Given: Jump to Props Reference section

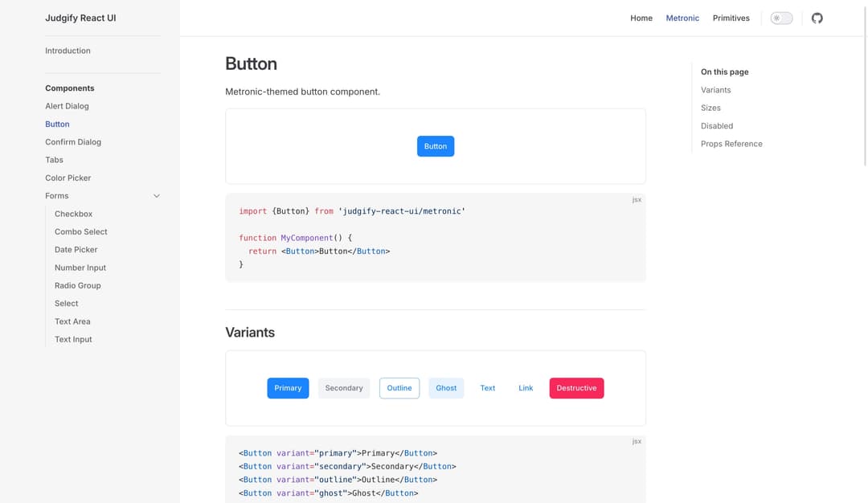Looking at the screenshot, I should pos(731,144).
